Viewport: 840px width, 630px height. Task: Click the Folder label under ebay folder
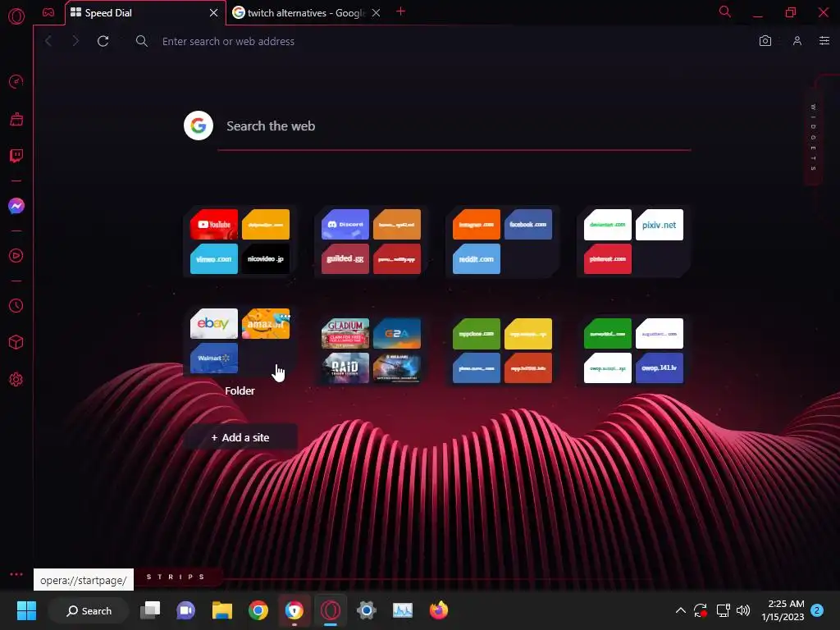point(240,390)
